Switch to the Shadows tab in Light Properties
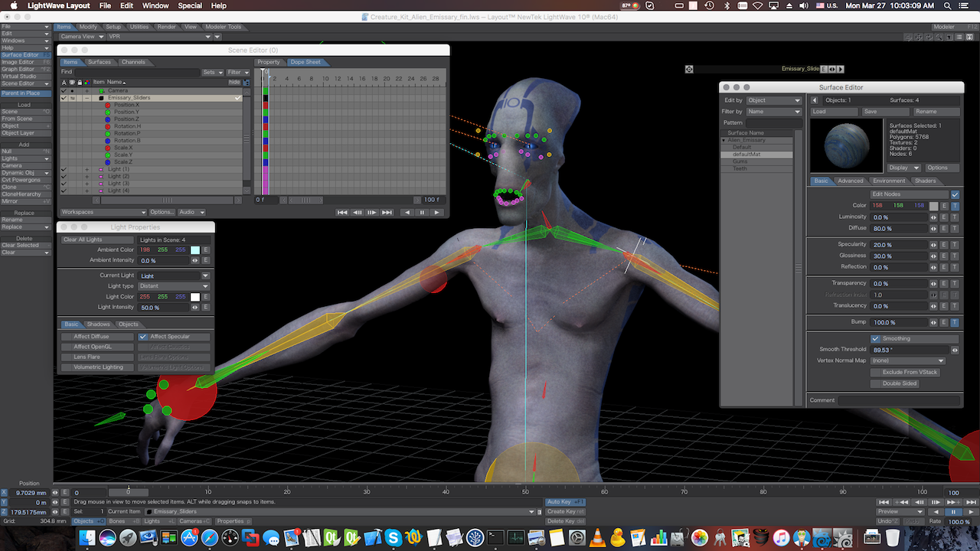 98,324
